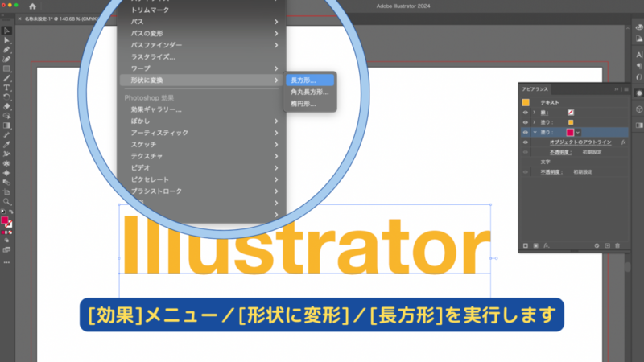Open the 線 stroke color swatch
This screenshot has height=362, width=644.
point(571,113)
